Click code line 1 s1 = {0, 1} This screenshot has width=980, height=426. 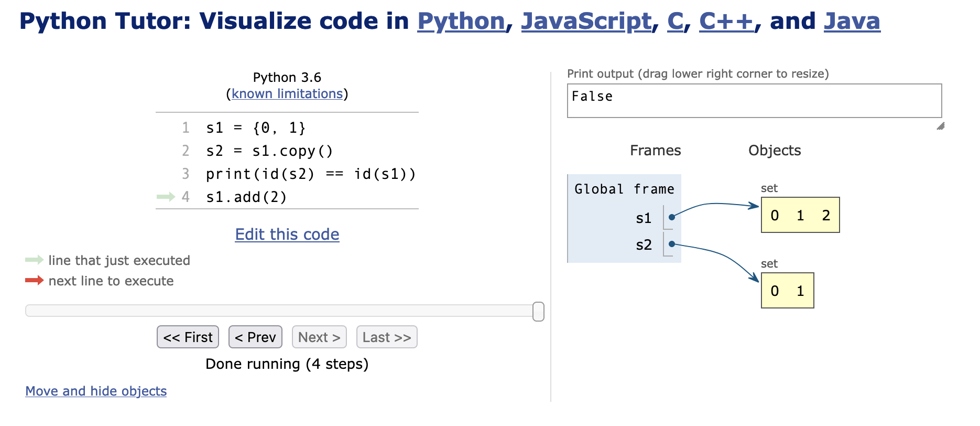point(255,128)
